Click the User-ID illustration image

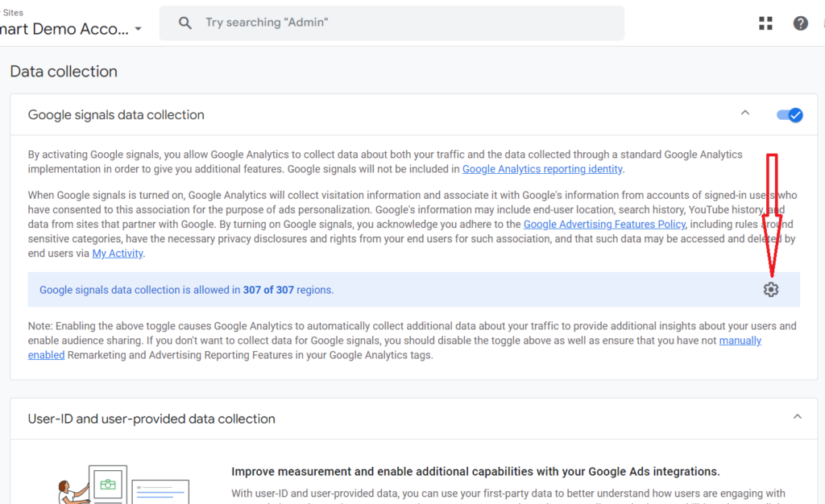point(123,484)
